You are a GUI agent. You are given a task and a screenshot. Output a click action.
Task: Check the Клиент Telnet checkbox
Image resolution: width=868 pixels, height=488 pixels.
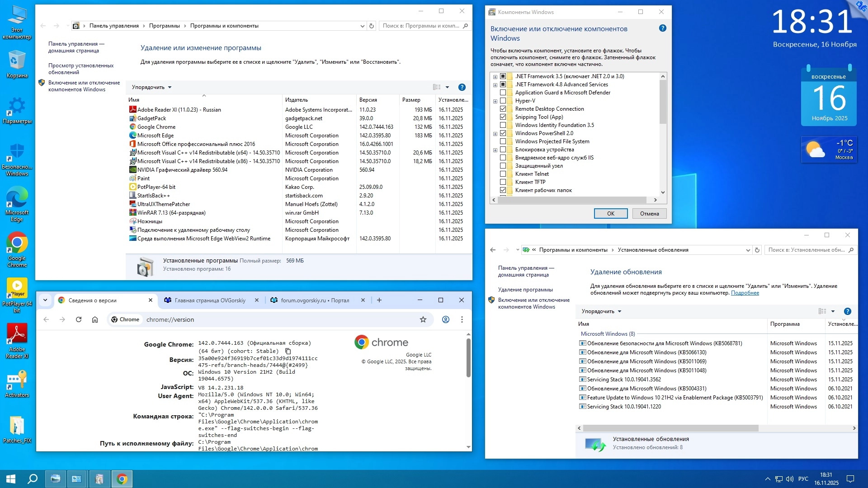(503, 174)
